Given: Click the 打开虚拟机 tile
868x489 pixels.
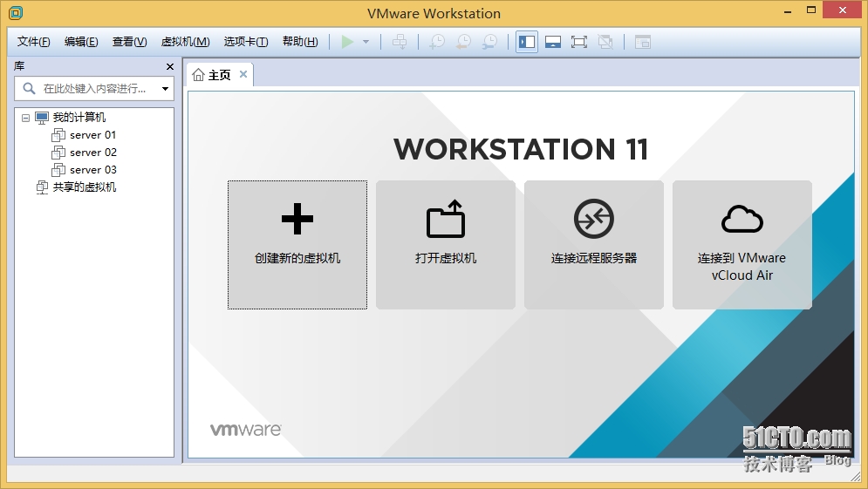Looking at the screenshot, I should coord(446,244).
